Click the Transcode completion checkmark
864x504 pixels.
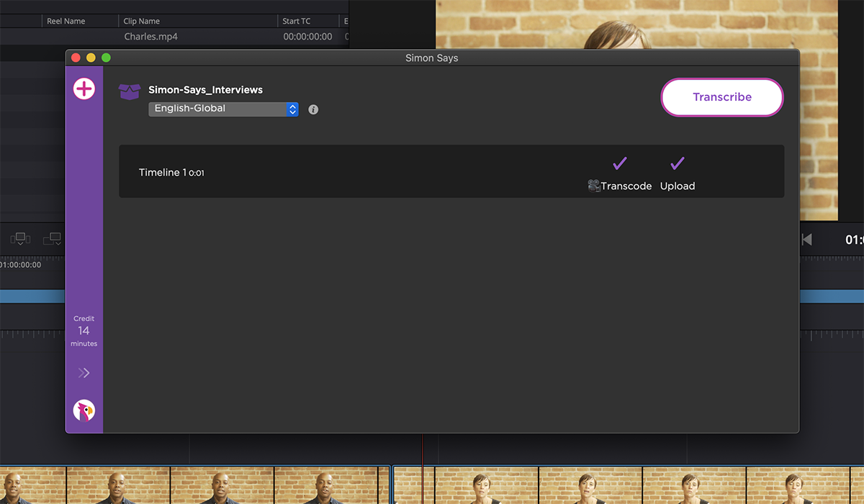[619, 163]
